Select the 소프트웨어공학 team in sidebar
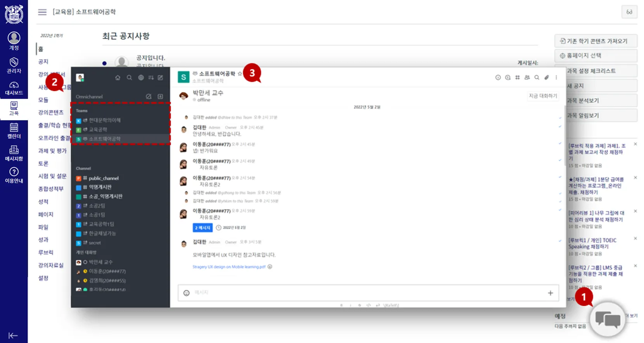 click(120, 139)
